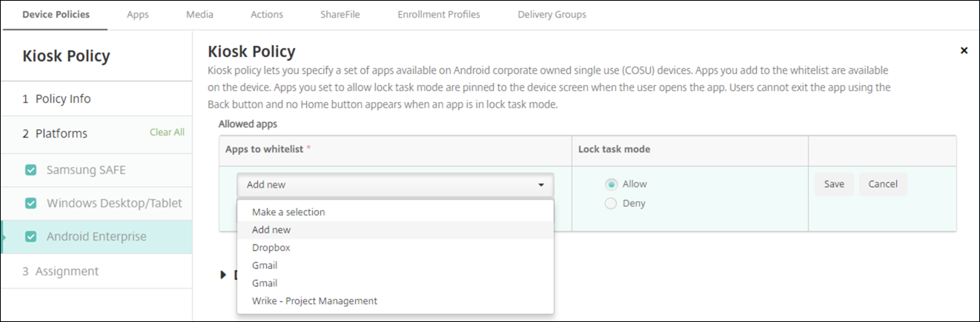Select the Make a selection option

[288, 212]
